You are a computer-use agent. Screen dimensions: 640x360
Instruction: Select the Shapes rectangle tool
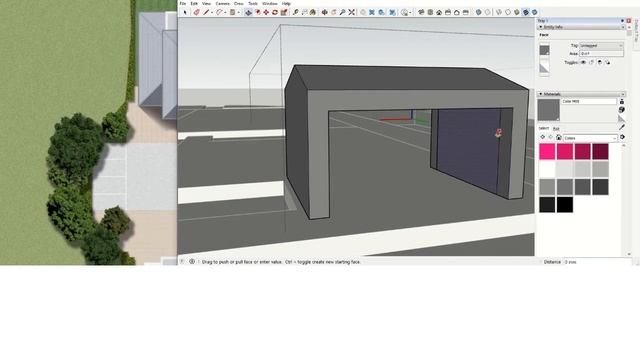click(232, 12)
